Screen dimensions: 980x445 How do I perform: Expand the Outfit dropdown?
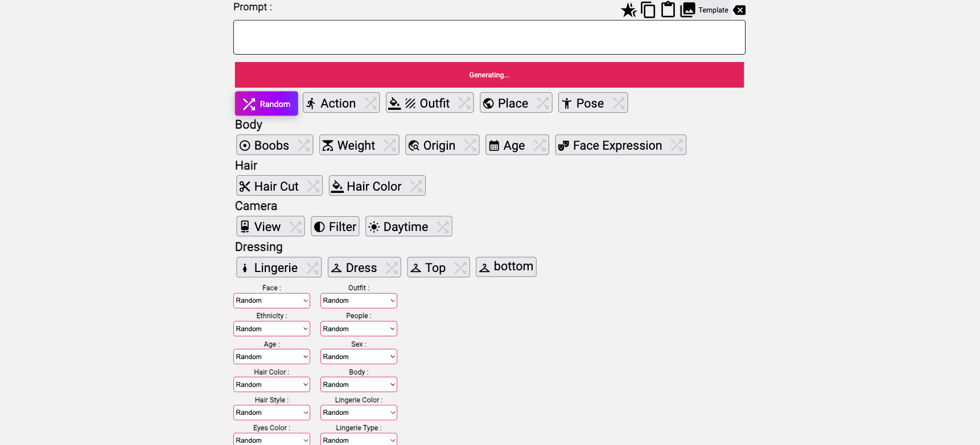tap(359, 300)
